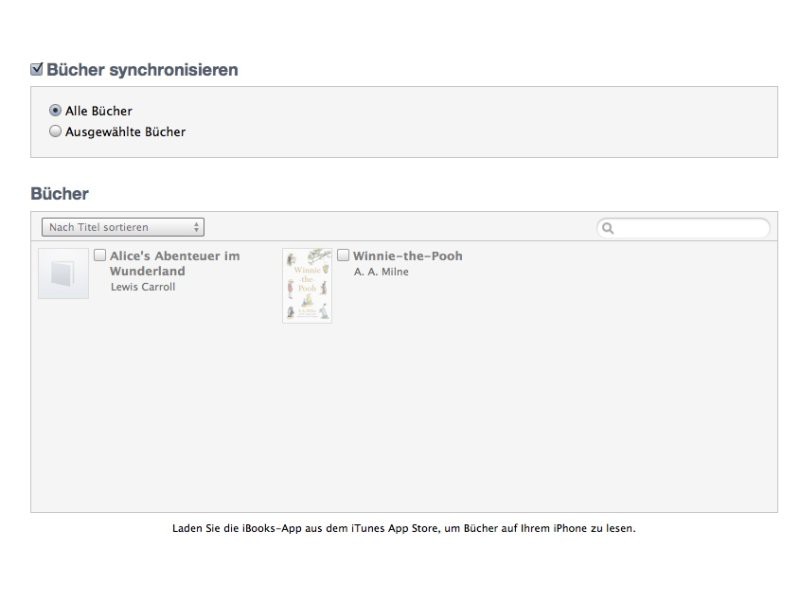
Task: Click the Bücher section heading
Action: pos(59,194)
